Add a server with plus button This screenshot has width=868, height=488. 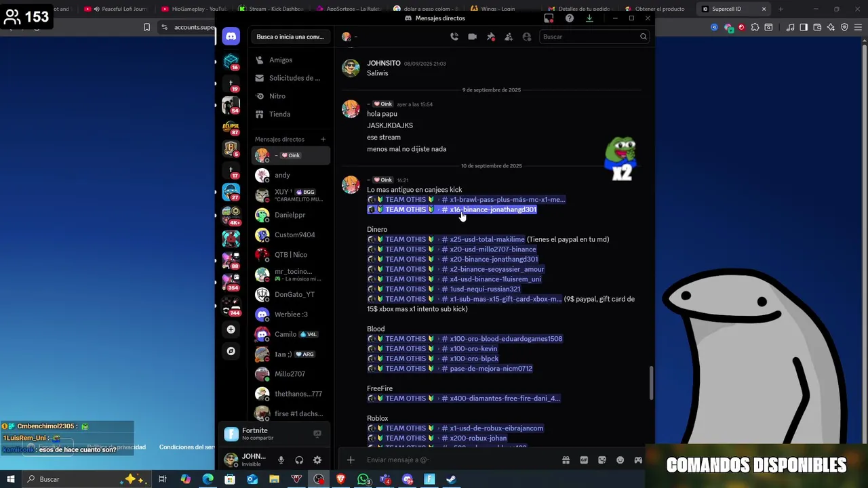[231, 329]
